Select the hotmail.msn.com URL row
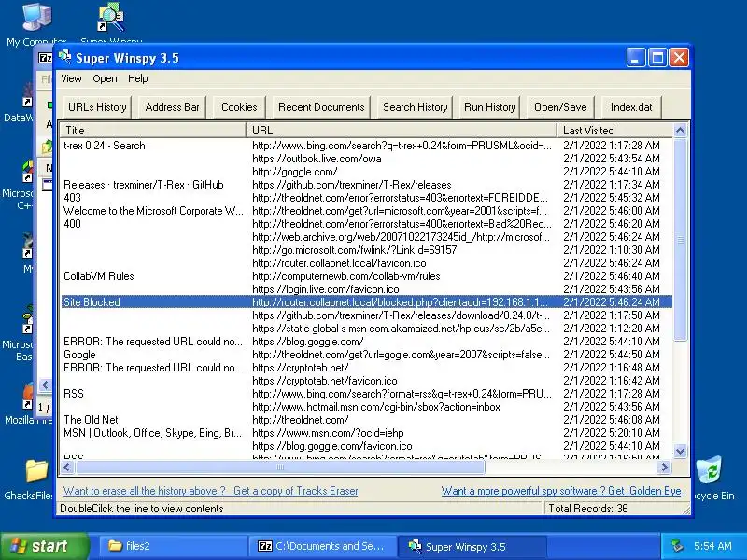This screenshot has height=560, width=747. (366, 407)
